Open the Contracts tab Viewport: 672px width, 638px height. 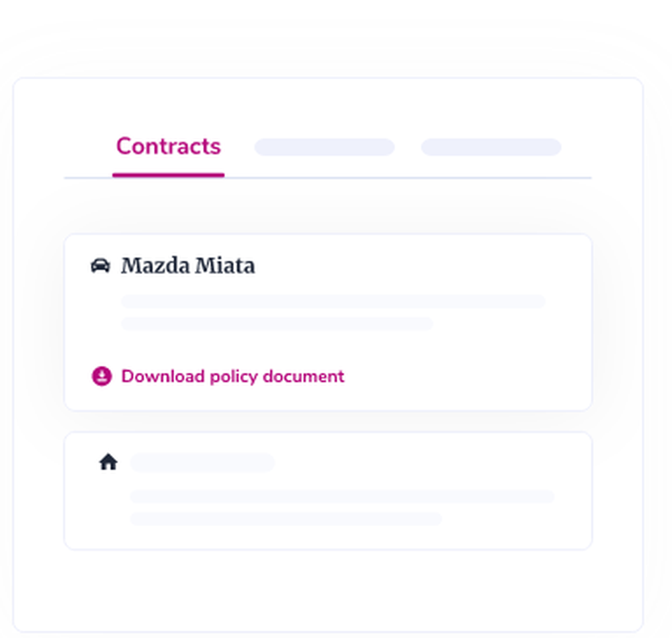(x=168, y=146)
